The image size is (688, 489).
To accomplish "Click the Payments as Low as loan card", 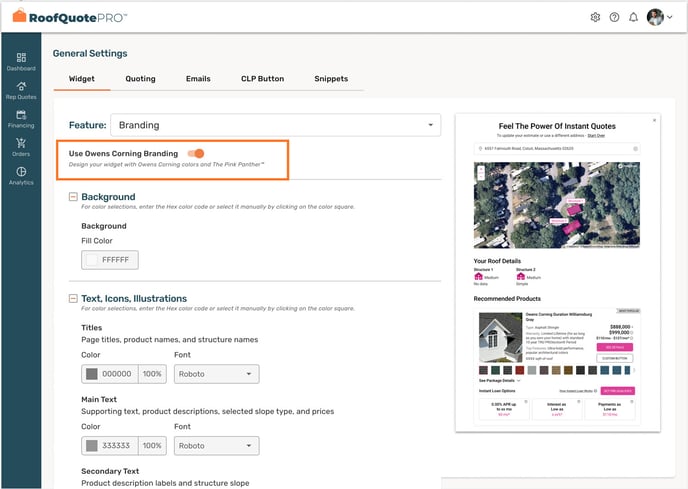I will click(610, 409).
